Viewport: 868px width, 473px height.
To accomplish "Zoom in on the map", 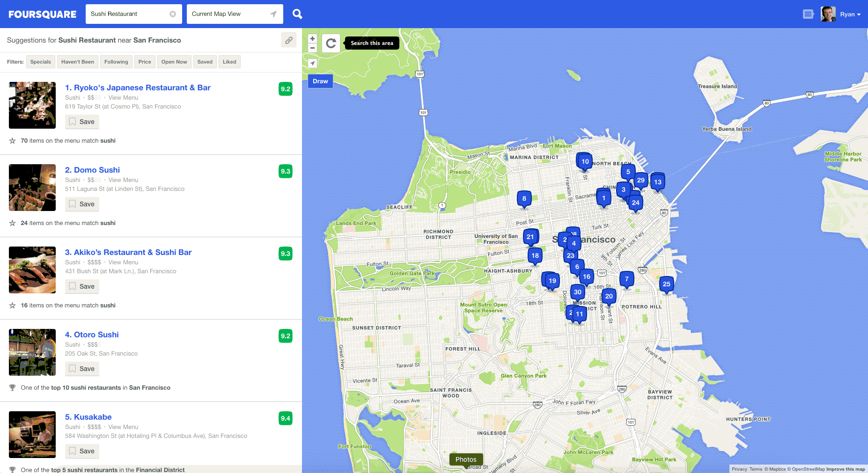I will (312, 38).
